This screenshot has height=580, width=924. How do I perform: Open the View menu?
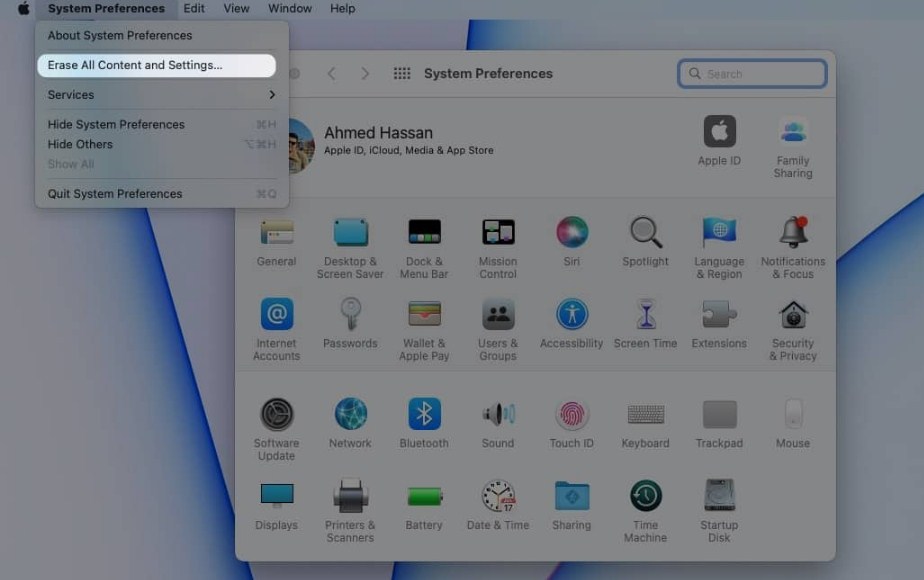236,8
